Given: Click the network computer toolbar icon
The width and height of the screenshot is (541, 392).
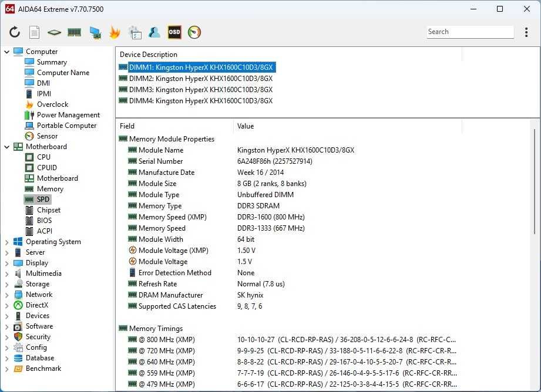Looking at the screenshot, I should point(95,32).
